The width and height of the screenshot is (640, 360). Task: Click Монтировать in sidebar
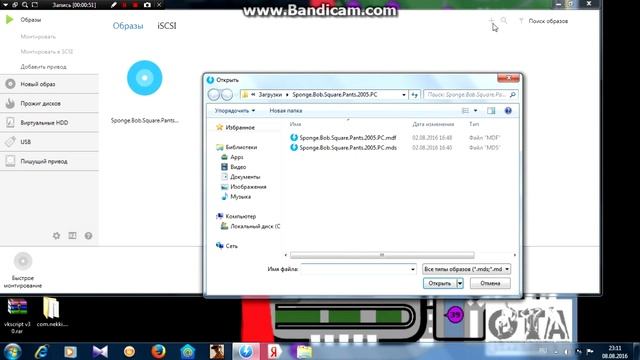[38, 37]
